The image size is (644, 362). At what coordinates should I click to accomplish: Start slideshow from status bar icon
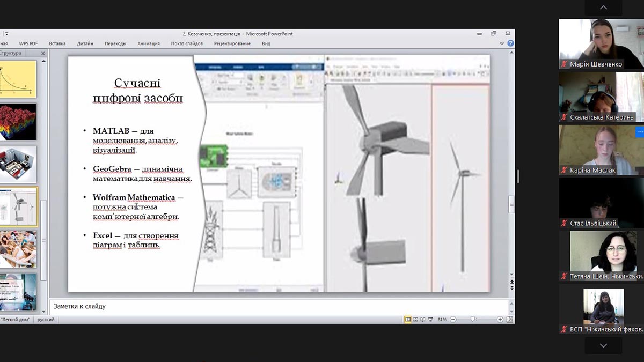coord(430,320)
